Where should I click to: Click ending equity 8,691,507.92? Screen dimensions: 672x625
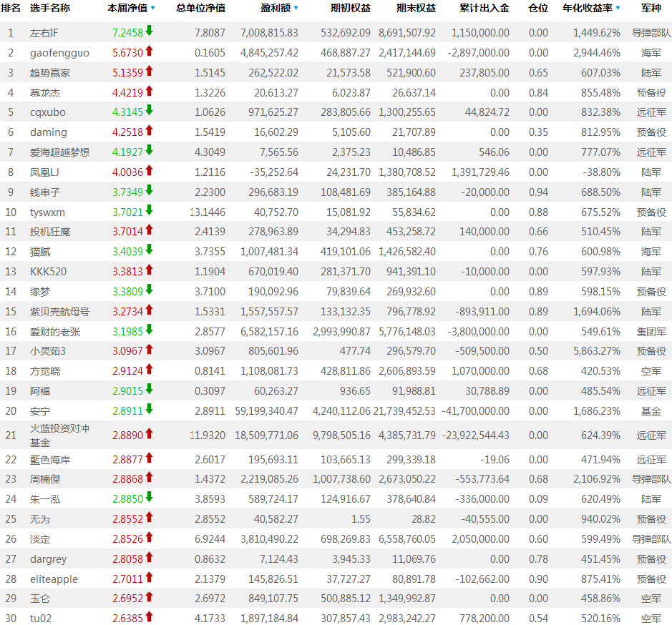tap(407, 33)
